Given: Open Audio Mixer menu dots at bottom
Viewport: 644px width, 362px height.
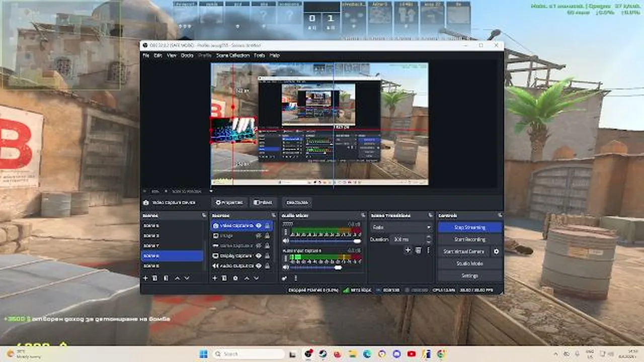Looking at the screenshot, I should (295, 278).
